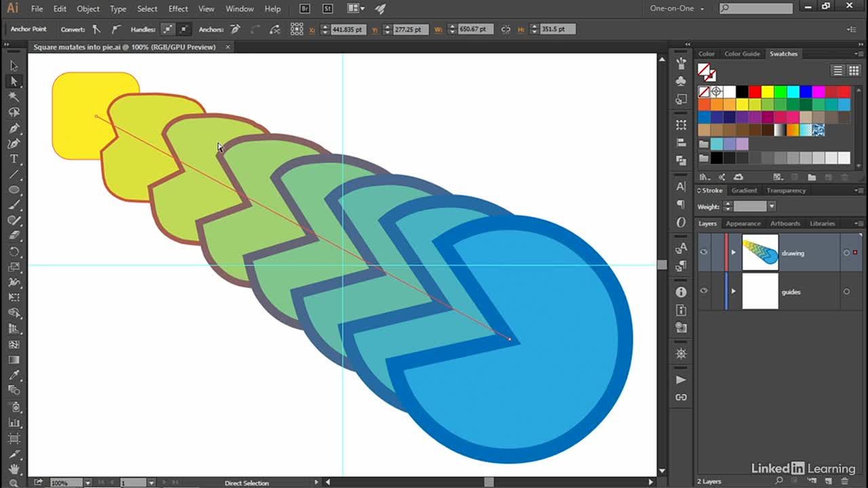
Task: Switch swatches to list view
Action: [838, 70]
